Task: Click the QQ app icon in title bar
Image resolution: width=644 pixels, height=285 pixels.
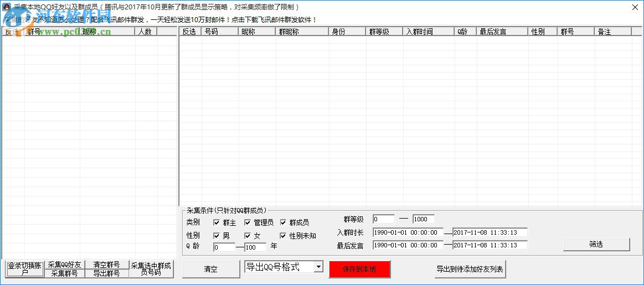Action: [7, 7]
